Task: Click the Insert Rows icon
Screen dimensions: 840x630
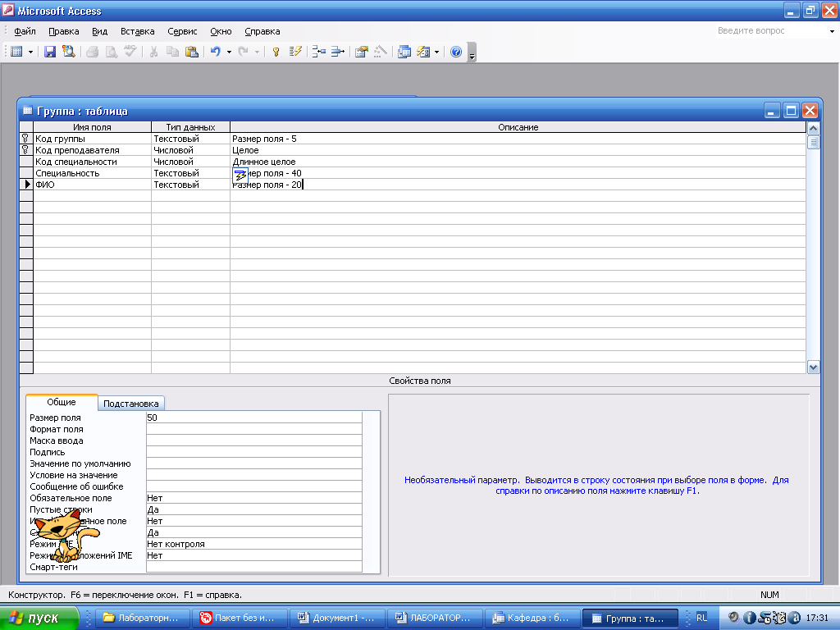Action: coord(319,52)
